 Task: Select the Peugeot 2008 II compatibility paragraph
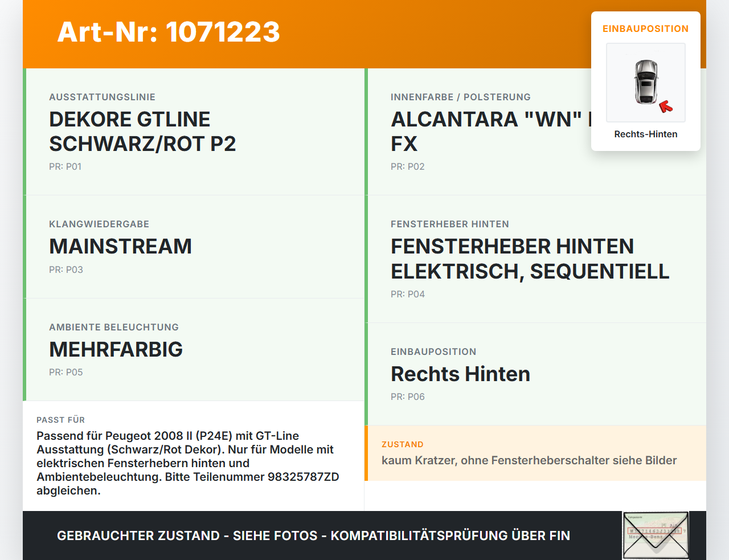click(188, 463)
